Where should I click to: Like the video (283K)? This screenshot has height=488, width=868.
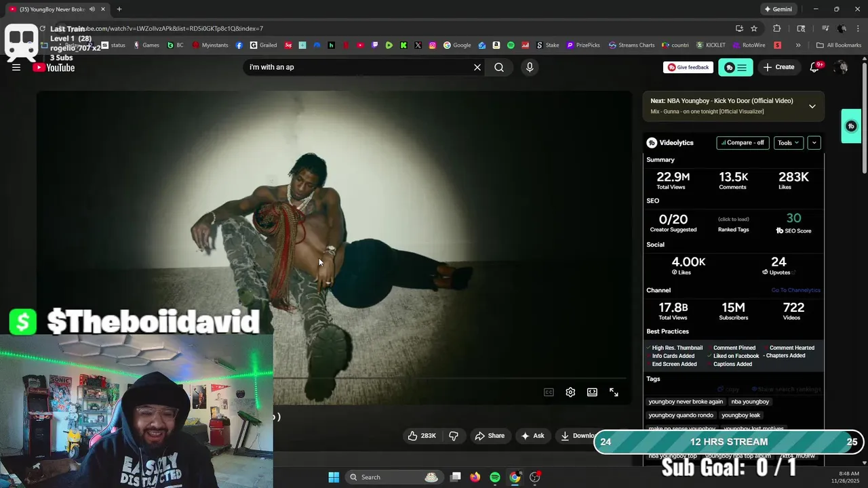[421, 436]
